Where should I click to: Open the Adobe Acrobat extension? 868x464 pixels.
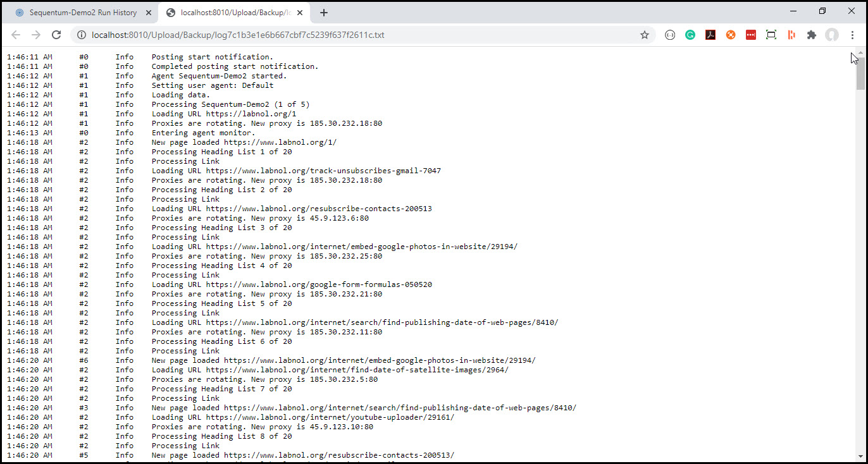click(710, 35)
